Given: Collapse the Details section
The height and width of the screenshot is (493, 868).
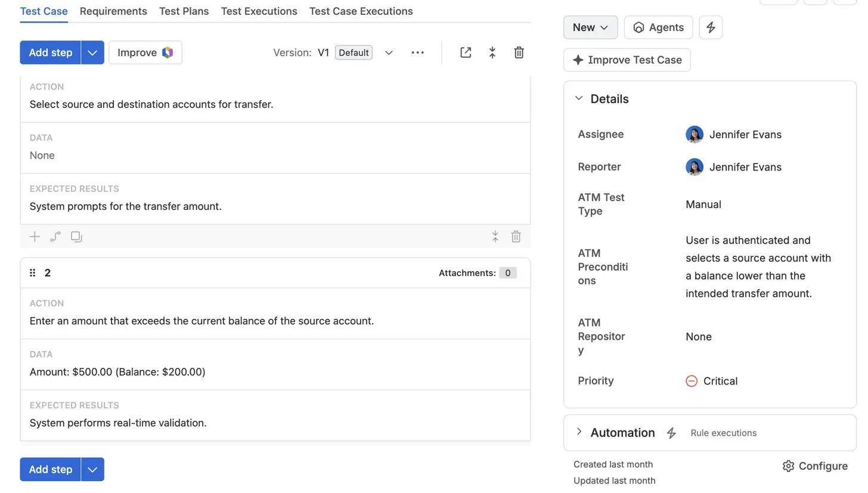Looking at the screenshot, I should 579,98.
